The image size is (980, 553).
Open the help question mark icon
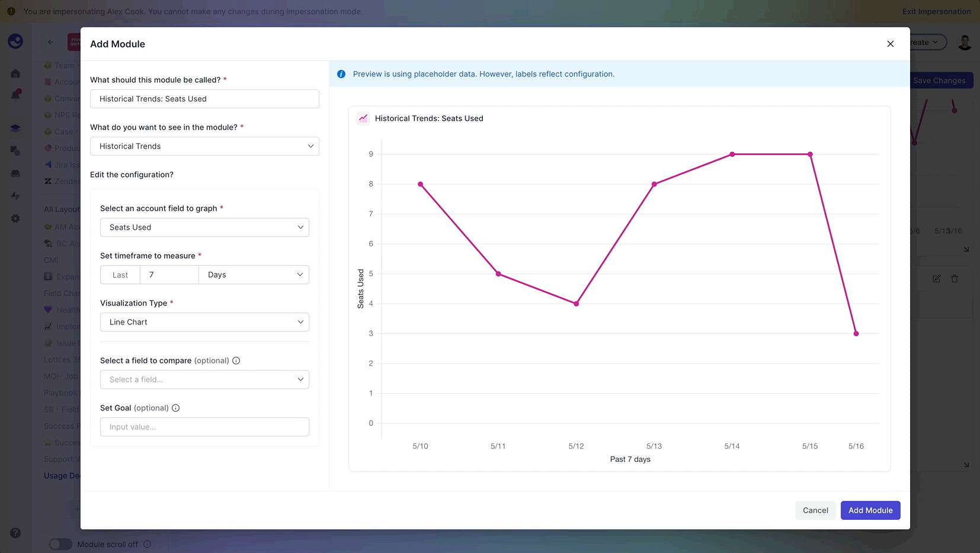[x=15, y=533]
